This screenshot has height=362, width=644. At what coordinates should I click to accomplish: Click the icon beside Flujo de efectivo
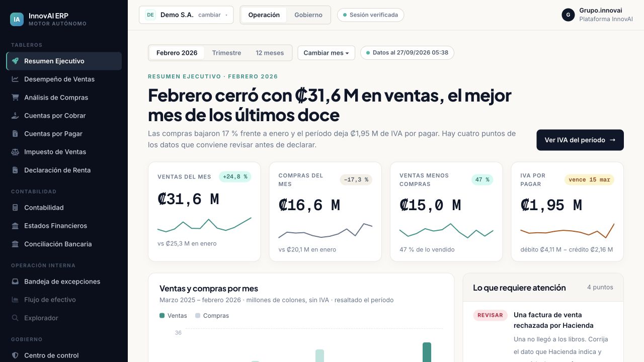tap(16, 300)
